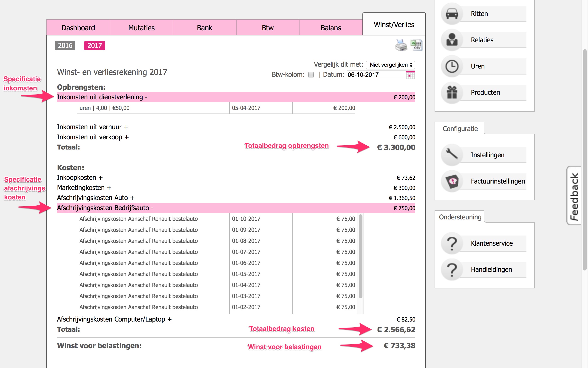Click the total costs amount € 2.566,62
The height and width of the screenshot is (368, 588).
[x=396, y=330]
